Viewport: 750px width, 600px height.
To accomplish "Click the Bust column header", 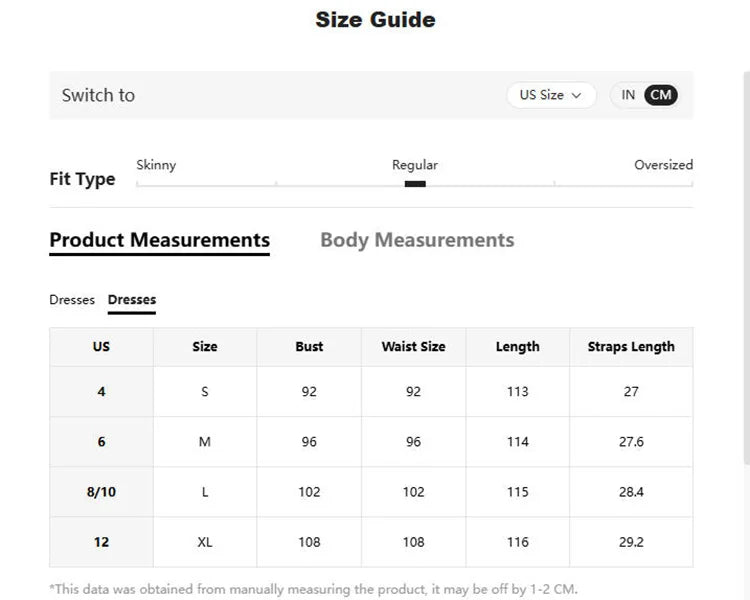I will click(309, 347).
